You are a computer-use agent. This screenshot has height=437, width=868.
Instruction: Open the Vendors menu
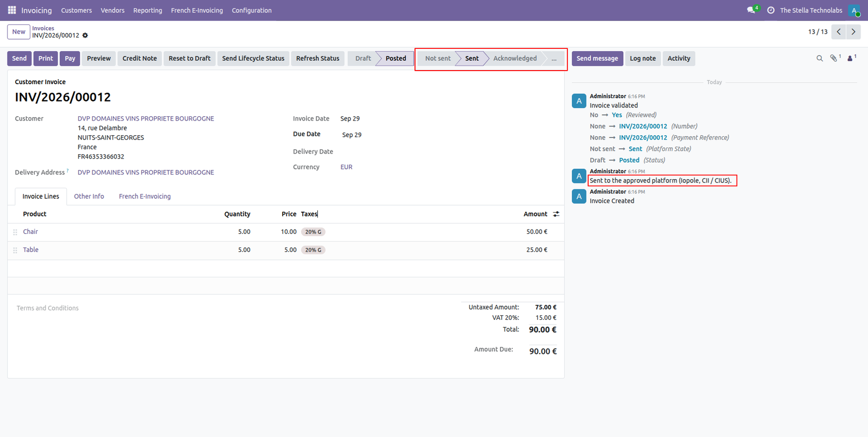click(112, 10)
